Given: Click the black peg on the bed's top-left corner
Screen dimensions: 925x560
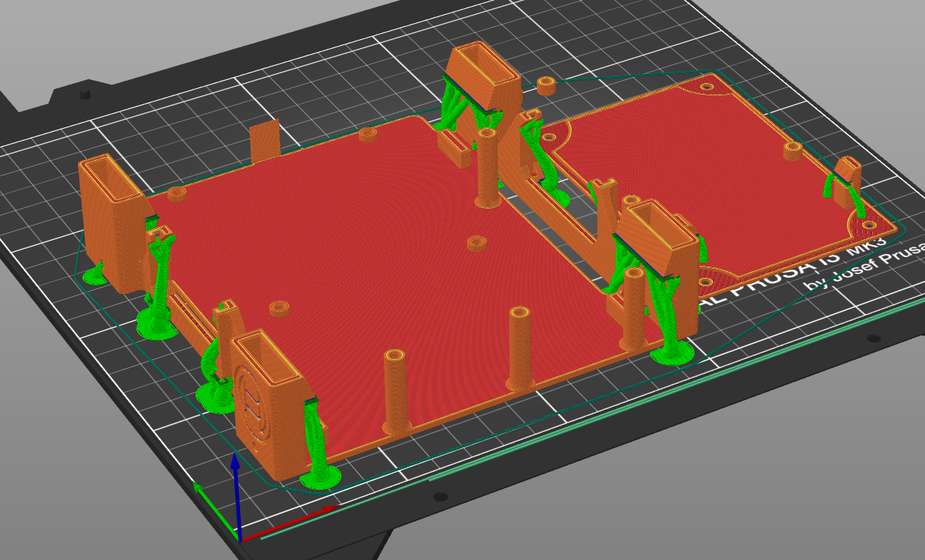Looking at the screenshot, I should [85, 94].
